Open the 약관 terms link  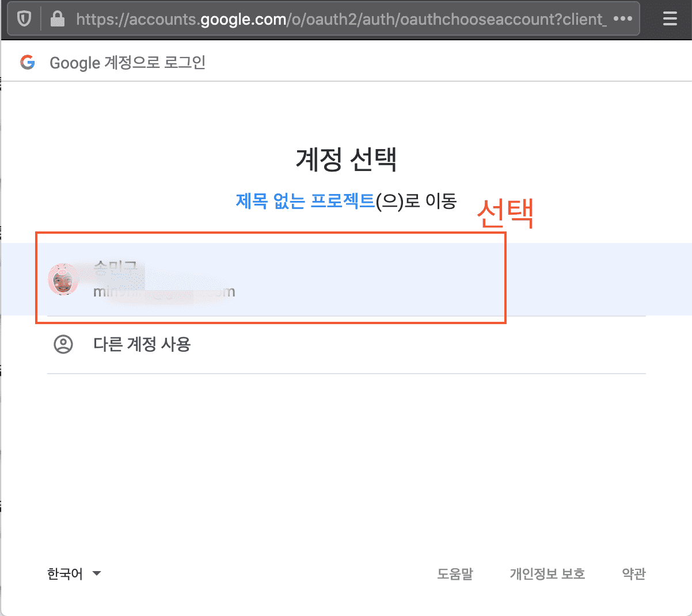pos(634,574)
